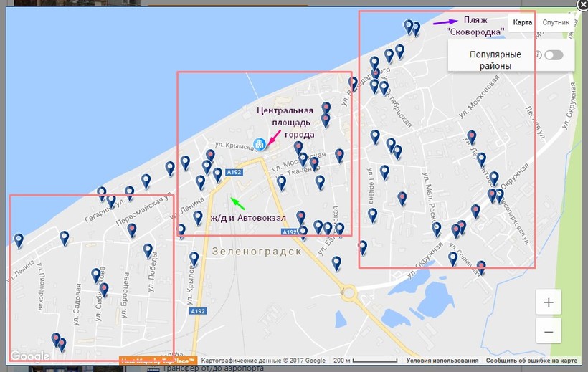Zoom out with the minus button
The height and width of the screenshot is (372, 588).
coord(549,332)
